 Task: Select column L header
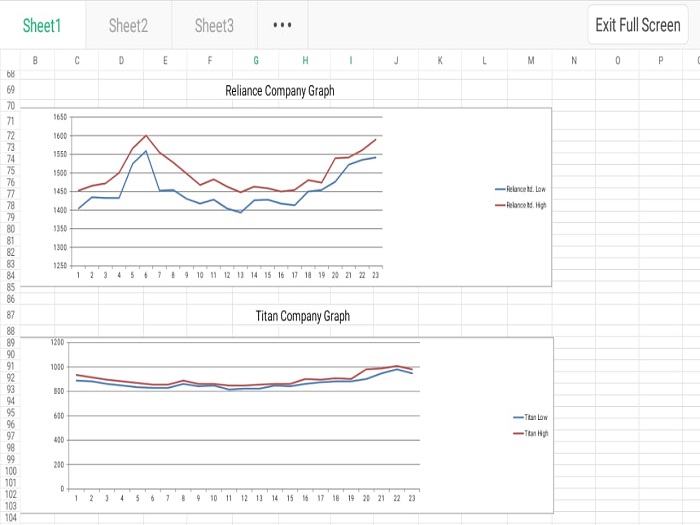point(484,60)
